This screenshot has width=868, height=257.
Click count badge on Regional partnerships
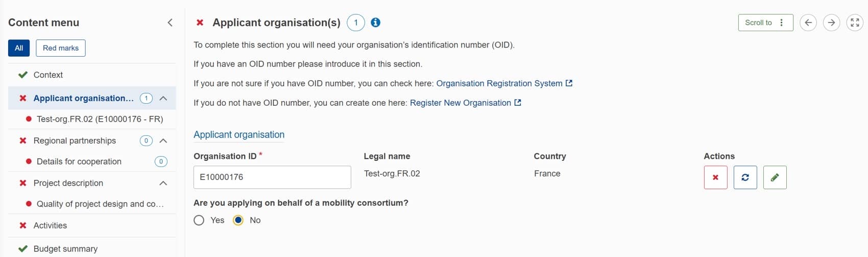point(146,141)
